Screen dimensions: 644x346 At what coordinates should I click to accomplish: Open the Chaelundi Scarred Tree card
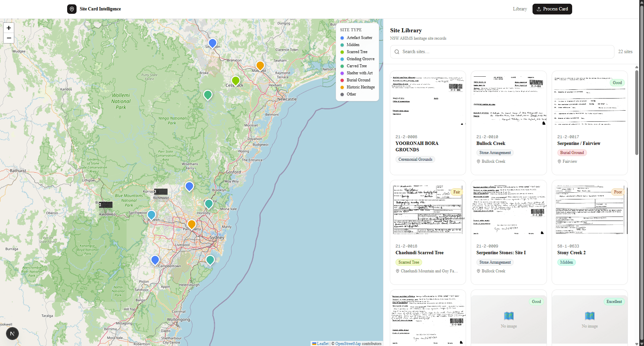tap(427, 232)
